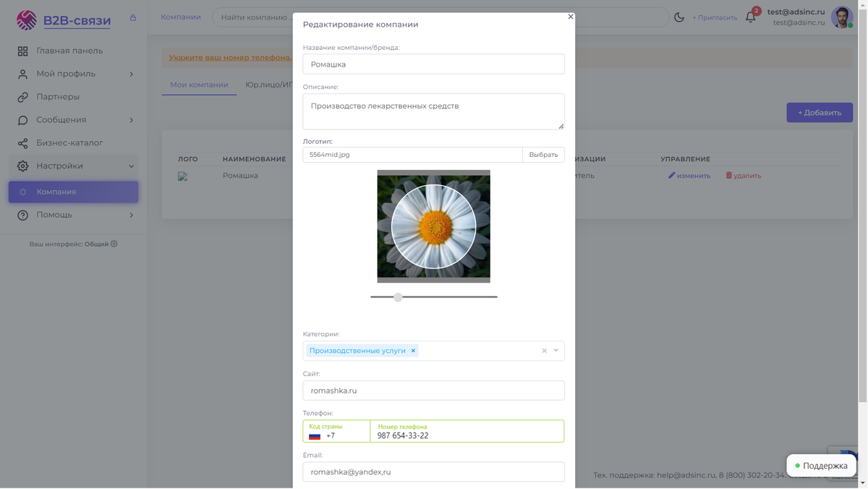Click the Сообщения chat bubble icon

click(23, 120)
